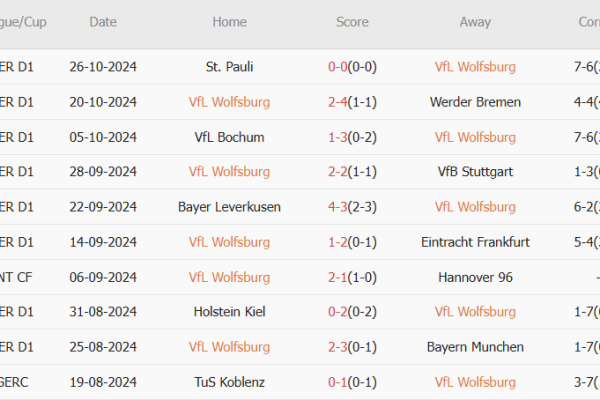Click the Away column header
Viewport: 600px width, 400px height.
pos(475,22)
